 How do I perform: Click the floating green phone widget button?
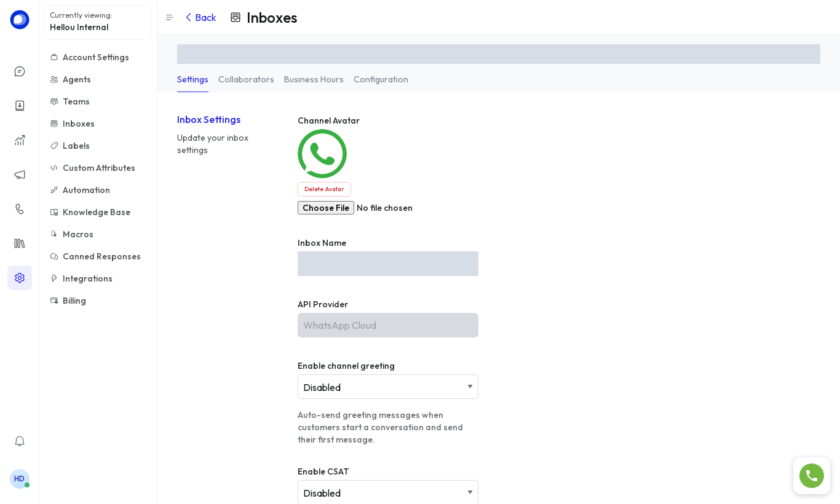click(812, 476)
